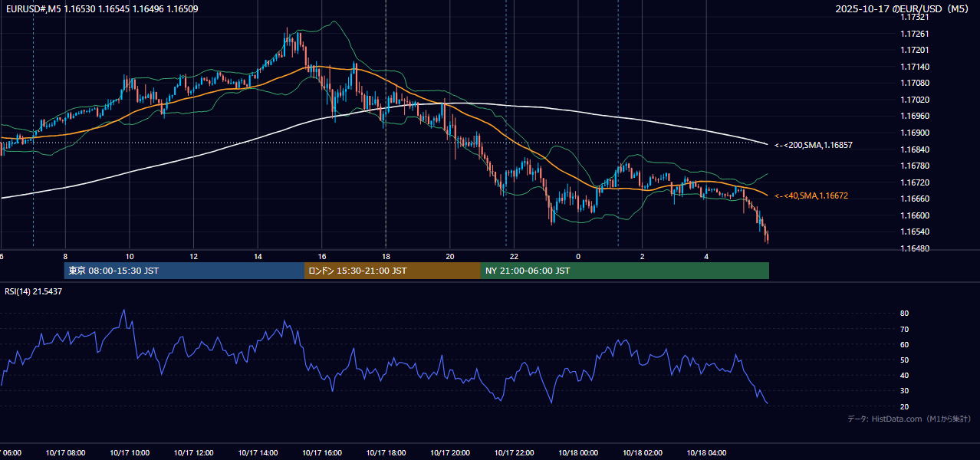
Task: Select the 200 SMA label 1.16857
Action: tap(814, 145)
